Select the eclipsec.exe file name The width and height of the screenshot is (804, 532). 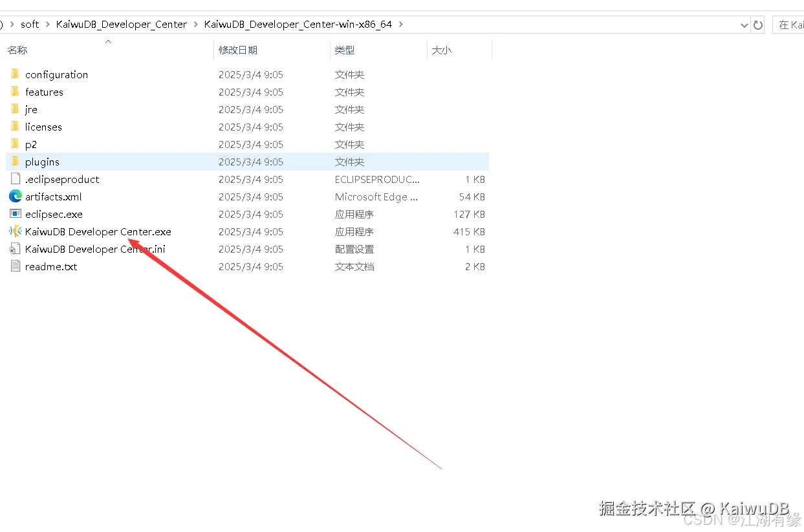point(54,214)
